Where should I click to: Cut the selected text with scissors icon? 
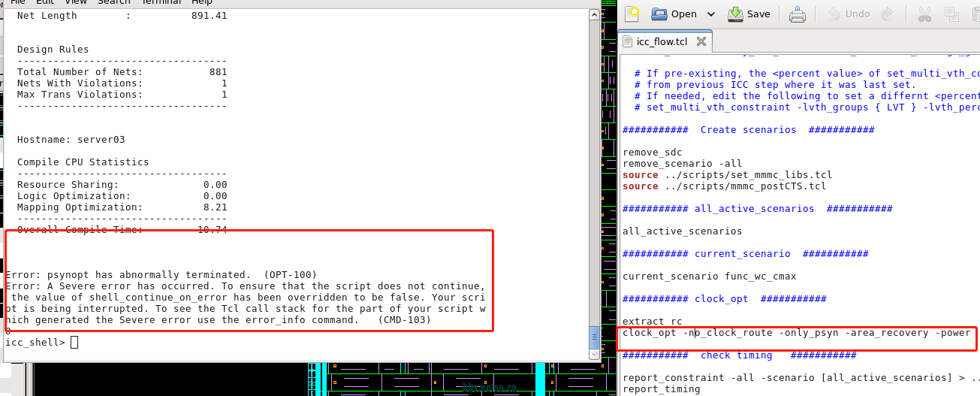[x=924, y=14]
